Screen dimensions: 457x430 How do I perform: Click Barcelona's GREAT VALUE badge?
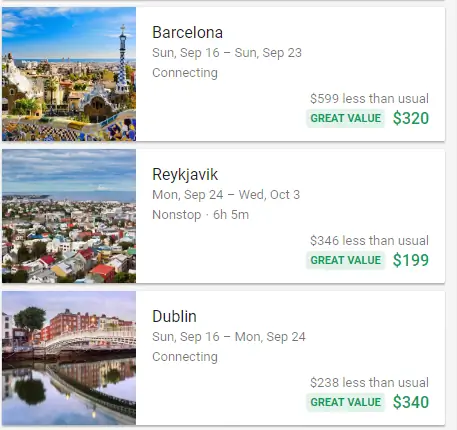[x=345, y=118]
